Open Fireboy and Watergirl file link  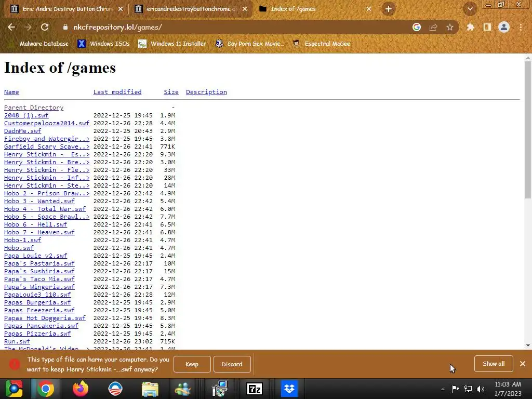tap(47, 139)
